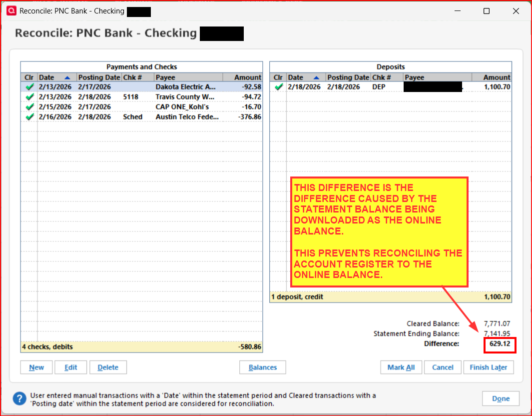Select the Dakota Electric A... payee cell
This screenshot has height=416, width=532.
[x=186, y=87]
